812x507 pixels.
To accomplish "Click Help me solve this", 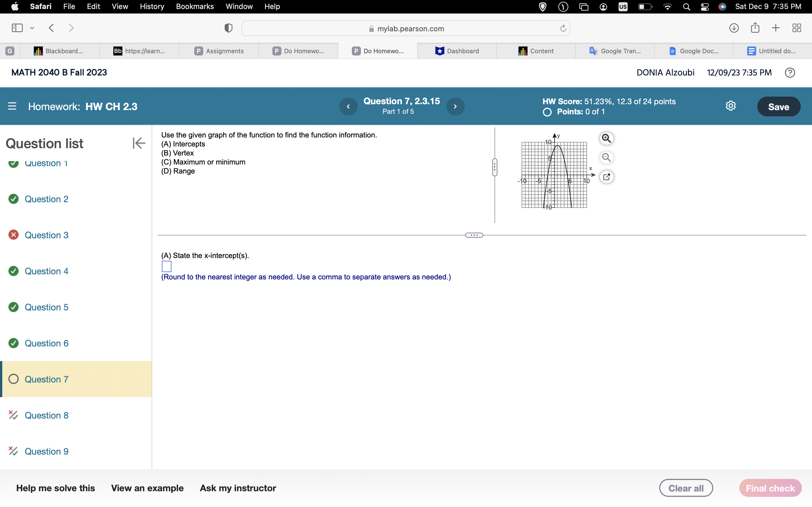I will click(55, 488).
